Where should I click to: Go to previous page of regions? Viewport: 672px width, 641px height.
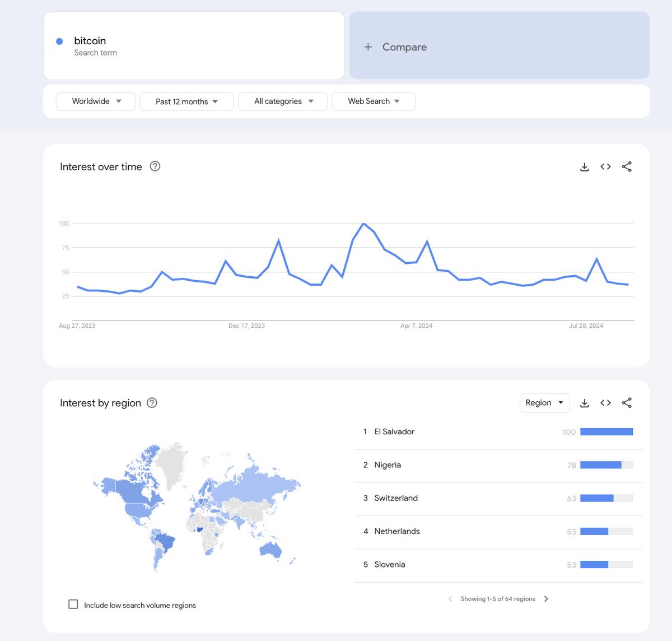450,599
